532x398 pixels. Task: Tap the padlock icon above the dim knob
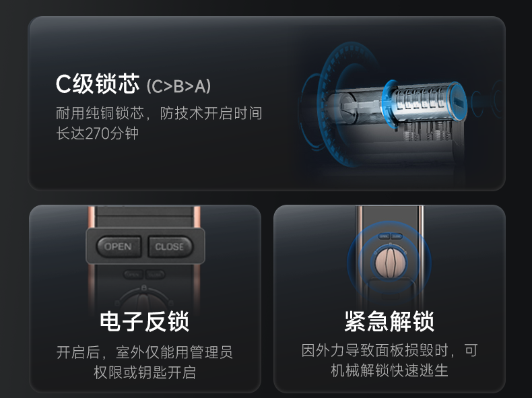coord(144,288)
